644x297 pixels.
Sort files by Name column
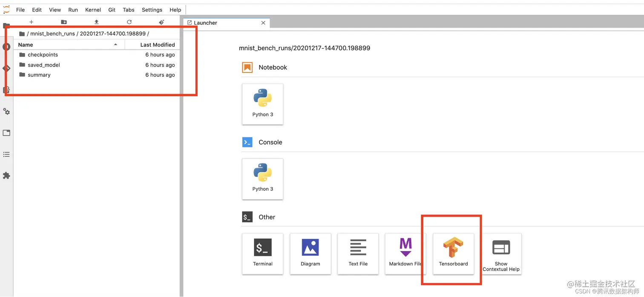69,45
